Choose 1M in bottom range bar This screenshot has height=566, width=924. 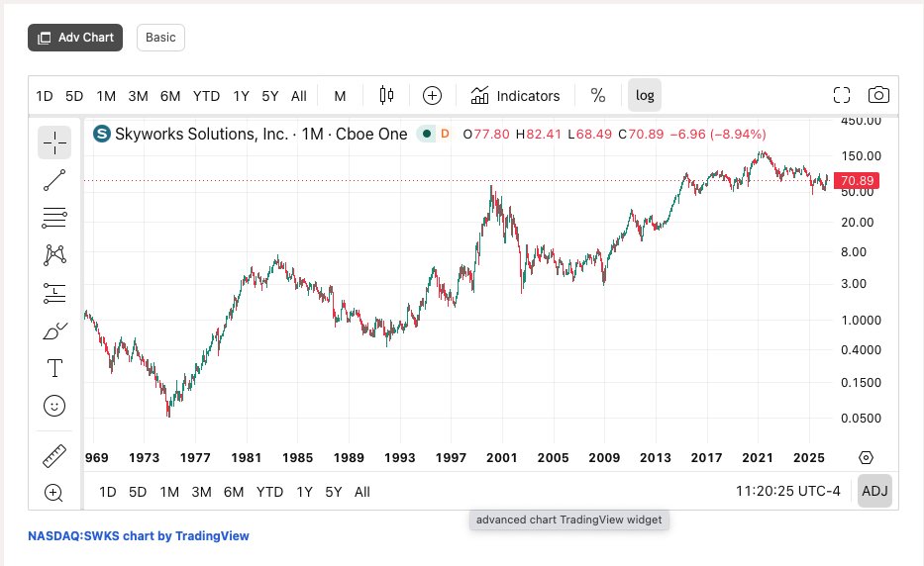point(169,492)
